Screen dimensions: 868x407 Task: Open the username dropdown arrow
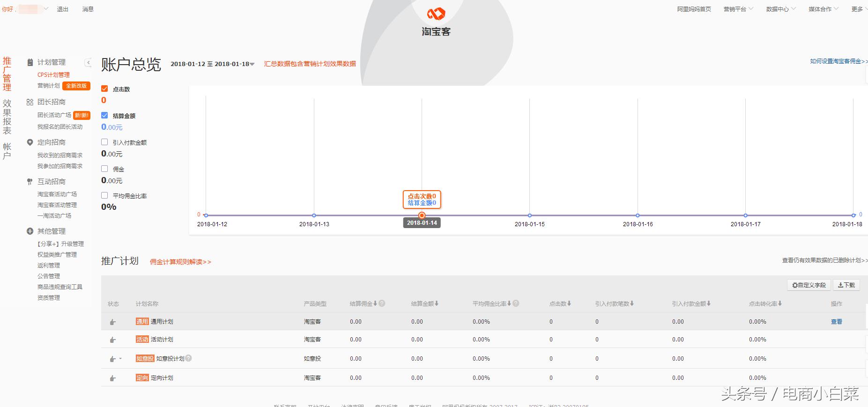point(46,9)
